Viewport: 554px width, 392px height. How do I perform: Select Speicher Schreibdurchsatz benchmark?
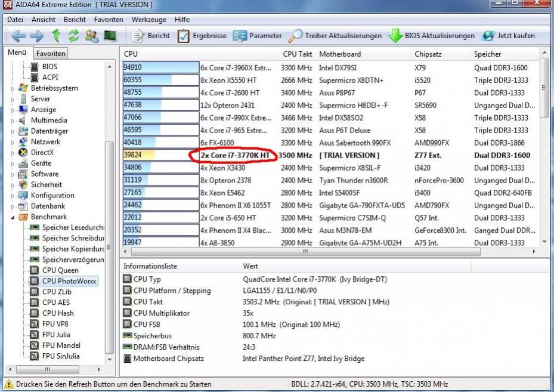[x=67, y=238]
